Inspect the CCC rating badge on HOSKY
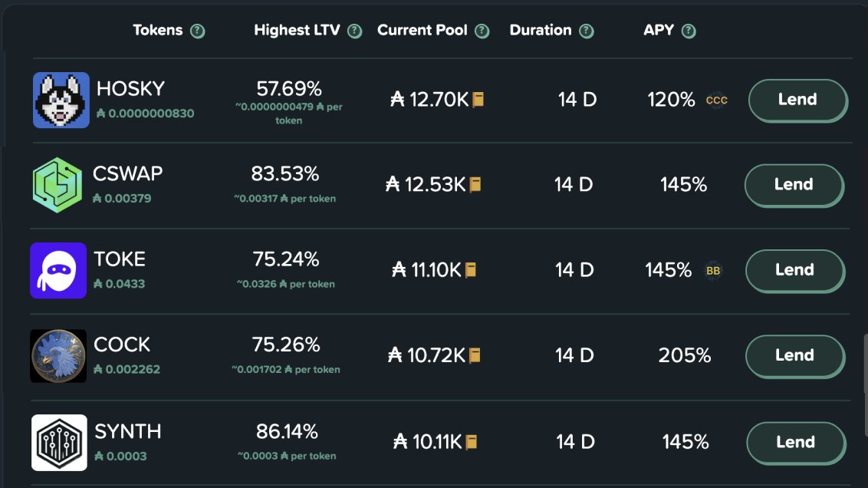 [716, 101]
